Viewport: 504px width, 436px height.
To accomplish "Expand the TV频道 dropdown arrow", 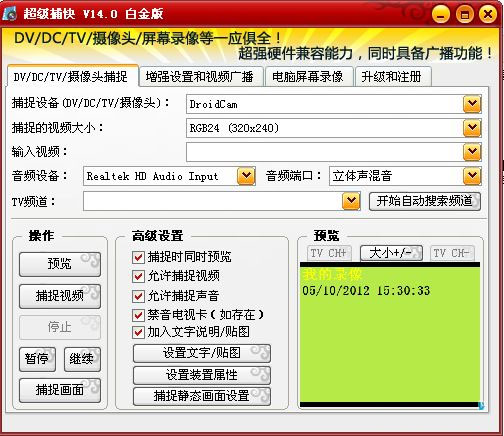I will (351, 201).
